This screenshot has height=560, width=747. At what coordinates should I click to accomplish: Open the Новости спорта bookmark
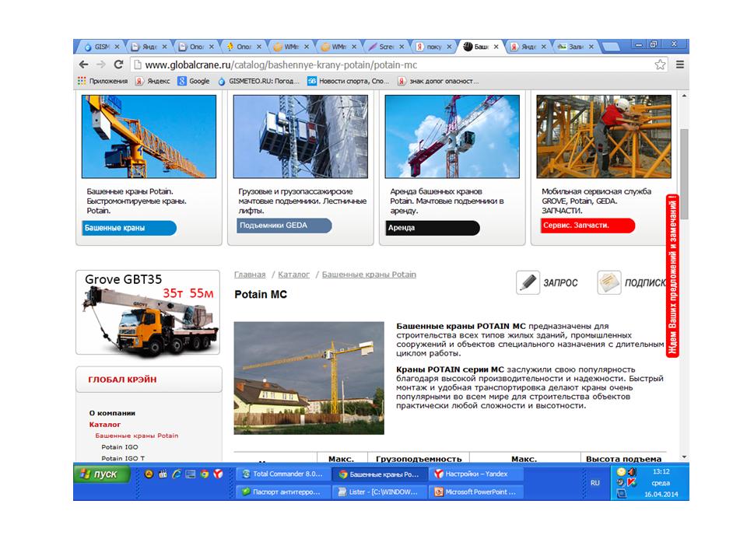[x=349, y=81]
